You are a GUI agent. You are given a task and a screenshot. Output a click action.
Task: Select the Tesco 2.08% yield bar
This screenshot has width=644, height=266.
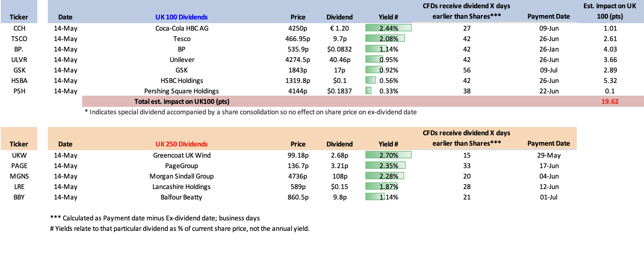point(385,38)
